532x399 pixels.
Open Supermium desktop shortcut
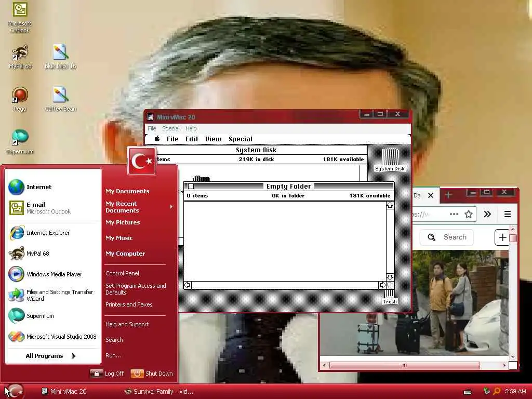[x=20, y=142]
